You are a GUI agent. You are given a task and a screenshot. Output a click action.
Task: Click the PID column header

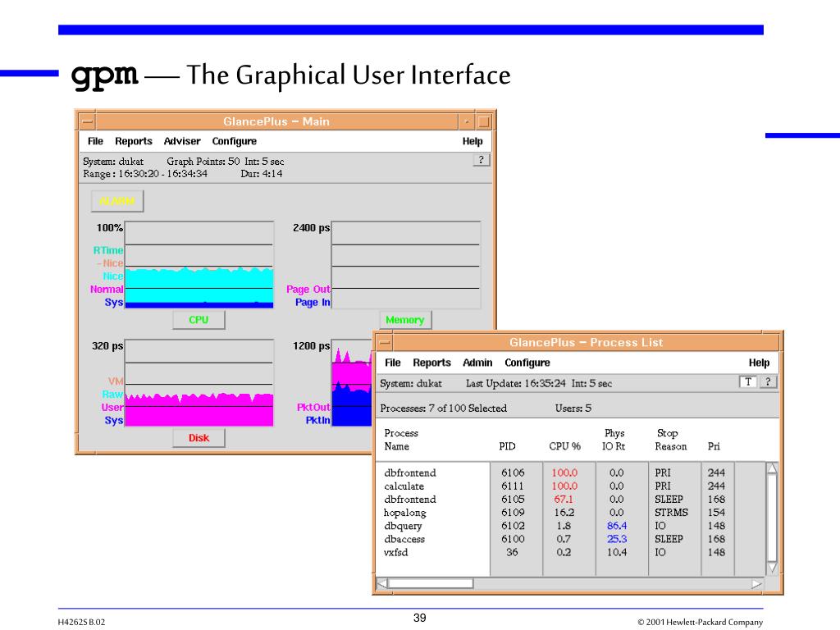point(507,446)
